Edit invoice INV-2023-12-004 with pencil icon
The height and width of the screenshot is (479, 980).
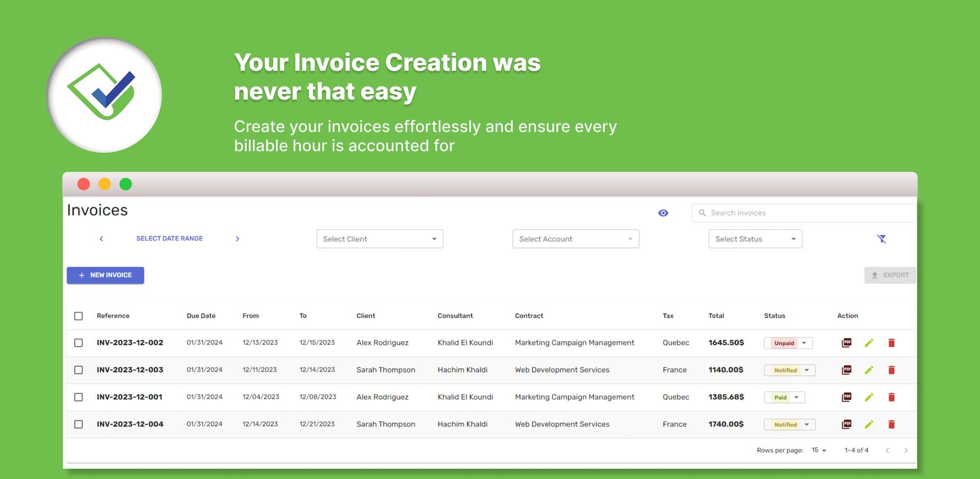click(x=869, y=424)
